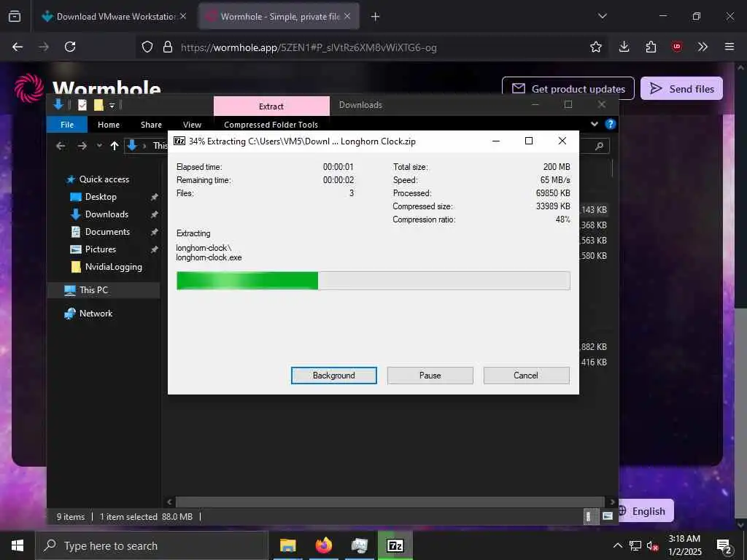This screenshot has height=560, width=747.
Task: Open File Explorer from taskbar
Action: 287,545
